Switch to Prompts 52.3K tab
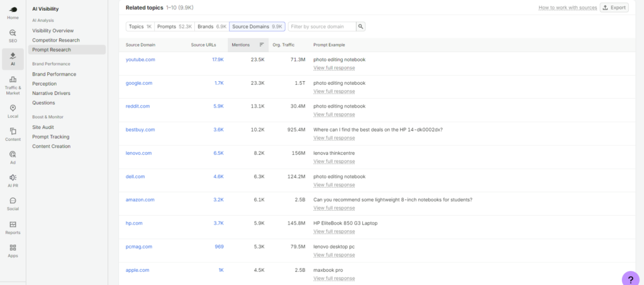The image size is (644, 285). [x=175, y=26]
